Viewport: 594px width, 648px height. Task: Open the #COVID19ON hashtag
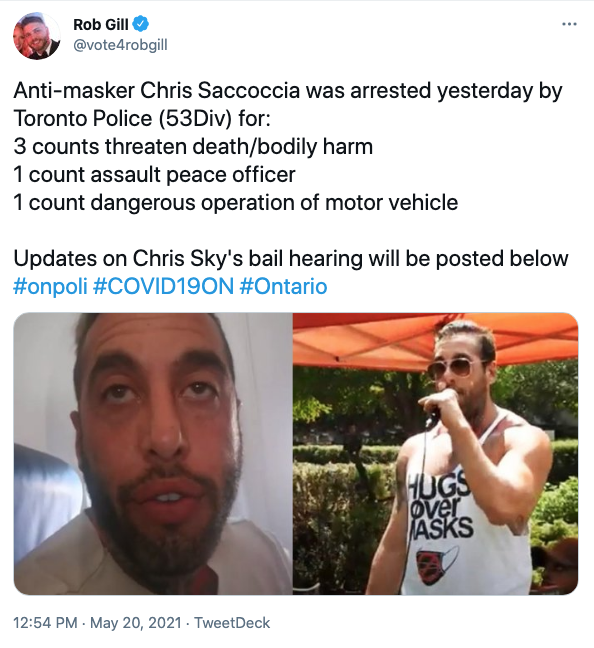click(x=164, y=286)
